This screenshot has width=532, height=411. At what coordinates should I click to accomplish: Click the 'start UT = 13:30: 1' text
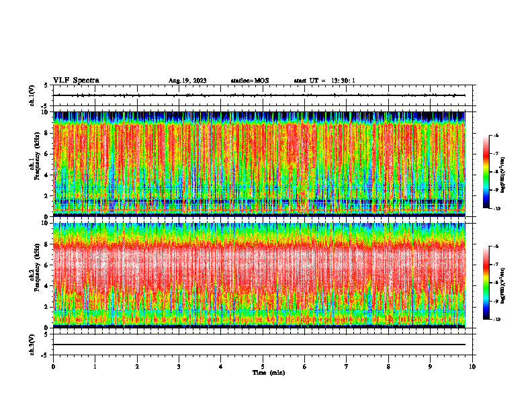324,81
